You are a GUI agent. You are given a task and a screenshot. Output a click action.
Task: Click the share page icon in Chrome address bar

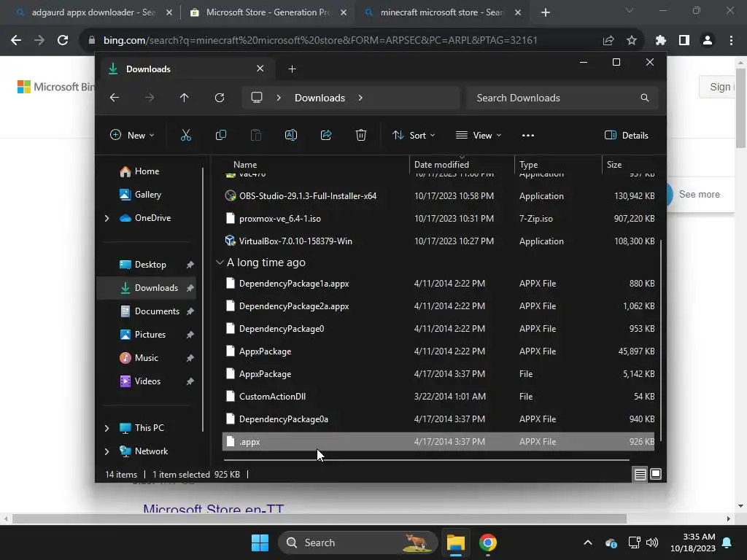[x=608, y=41]
